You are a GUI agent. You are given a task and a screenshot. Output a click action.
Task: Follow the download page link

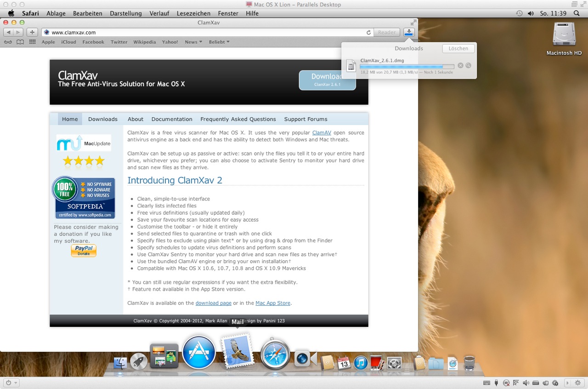pyautogui.click(x=213, y=303)
